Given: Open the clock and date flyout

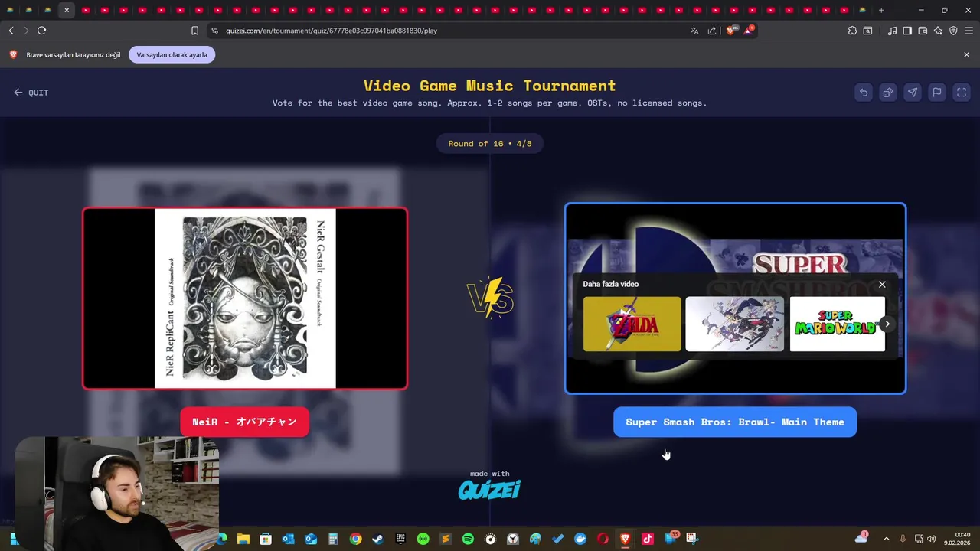Looking at the screenshot, I should click(x=957, y=539).
